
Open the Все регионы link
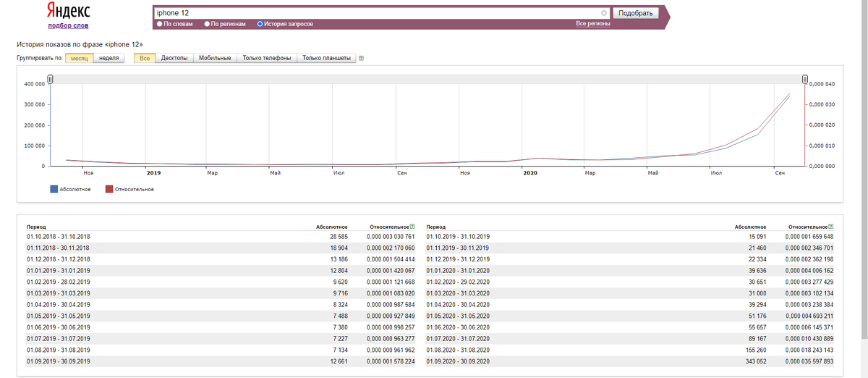point(593,24)
